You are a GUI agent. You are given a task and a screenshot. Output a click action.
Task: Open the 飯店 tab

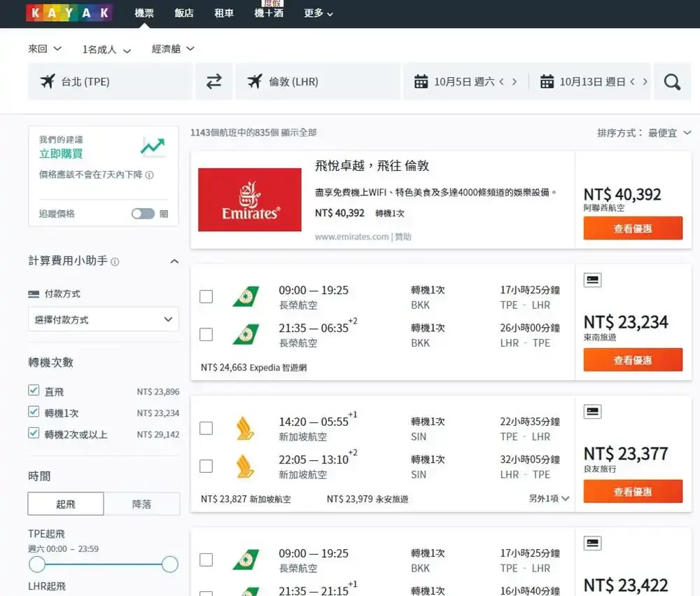(184, 13)
